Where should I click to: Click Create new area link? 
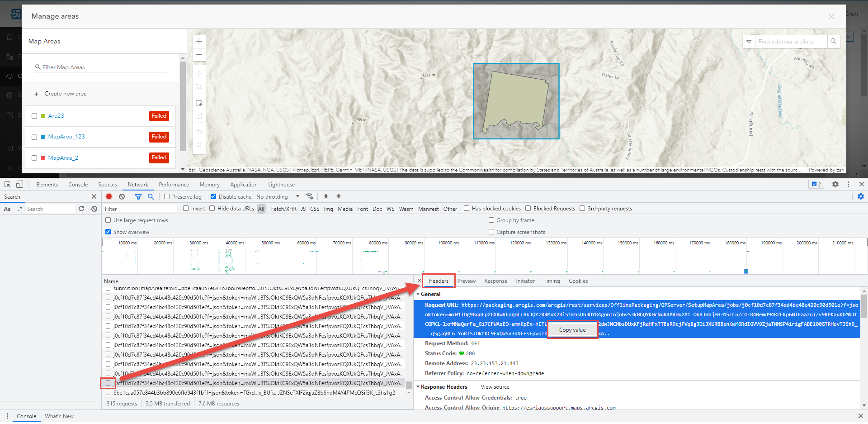[x=66, y=94]
